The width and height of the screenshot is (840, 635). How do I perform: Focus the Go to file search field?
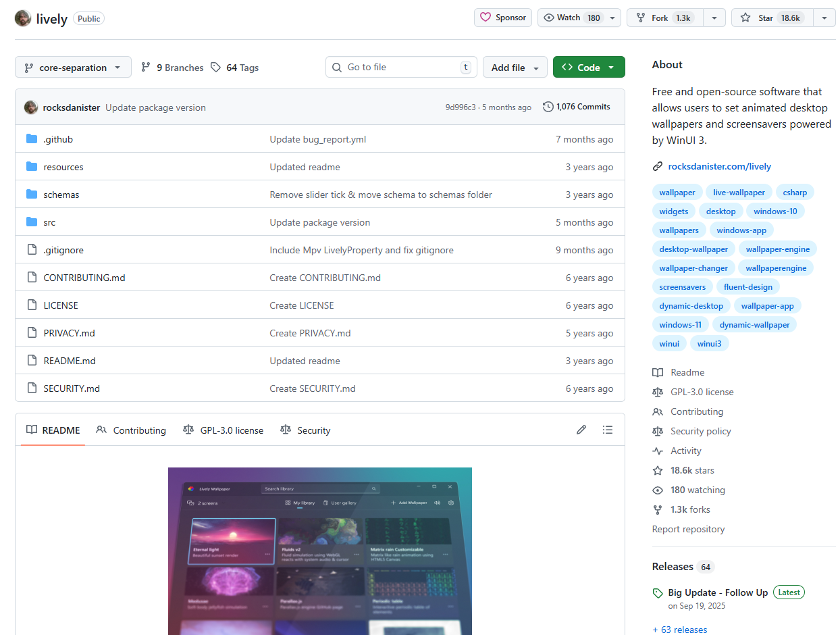401,67
